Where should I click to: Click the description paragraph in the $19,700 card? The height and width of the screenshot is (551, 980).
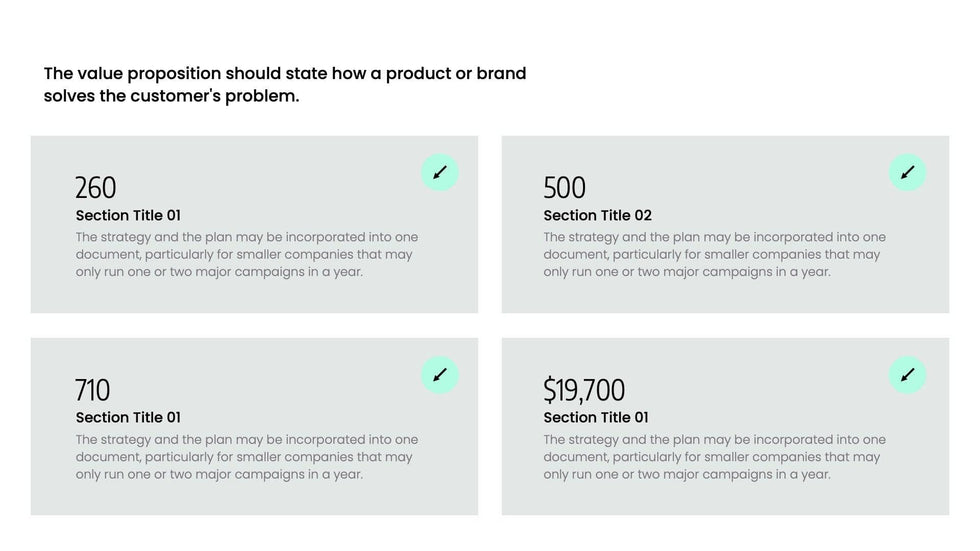pyautogui.click(x=714, y=456)
